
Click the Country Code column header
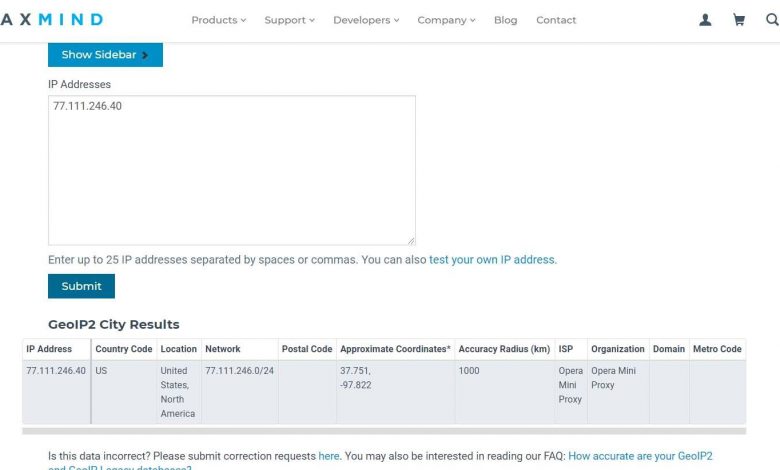tap(124, 349)
